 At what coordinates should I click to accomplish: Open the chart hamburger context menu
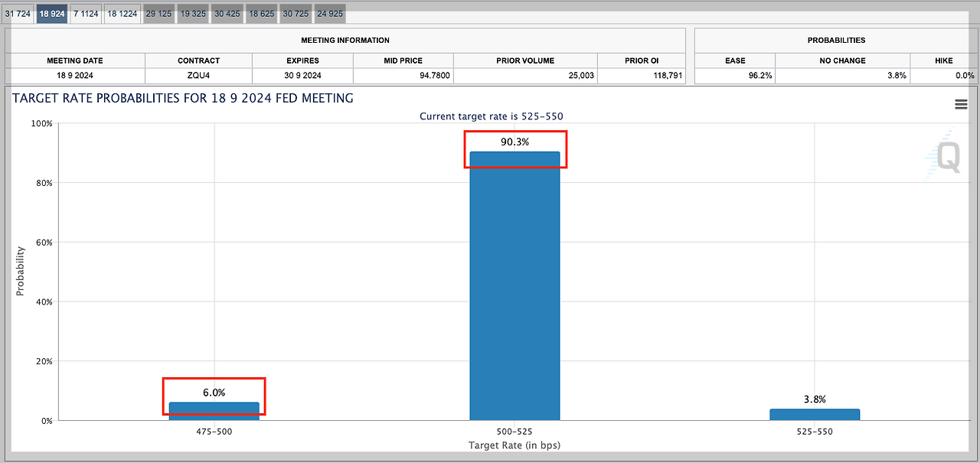[x=961, y=105]
